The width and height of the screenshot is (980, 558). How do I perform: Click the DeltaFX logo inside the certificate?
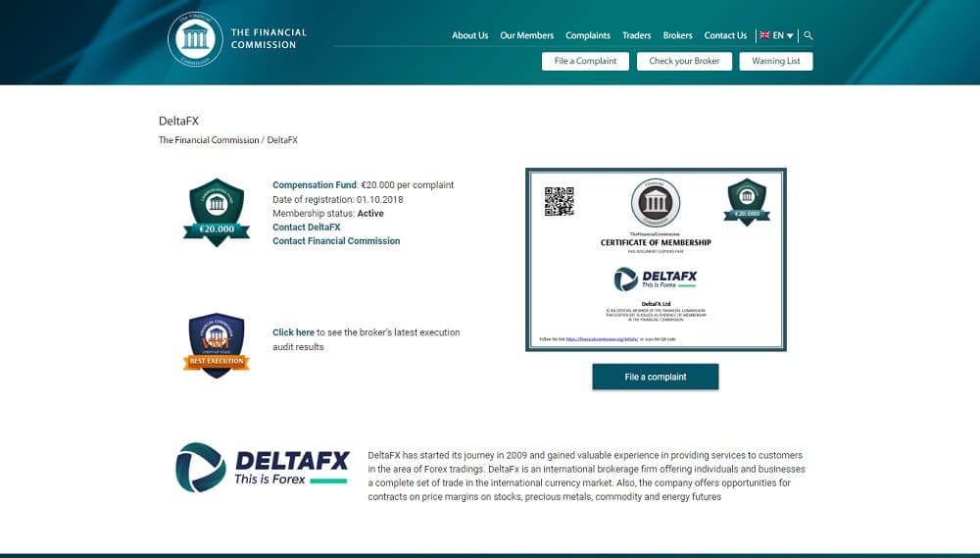(x=655, y=279)
